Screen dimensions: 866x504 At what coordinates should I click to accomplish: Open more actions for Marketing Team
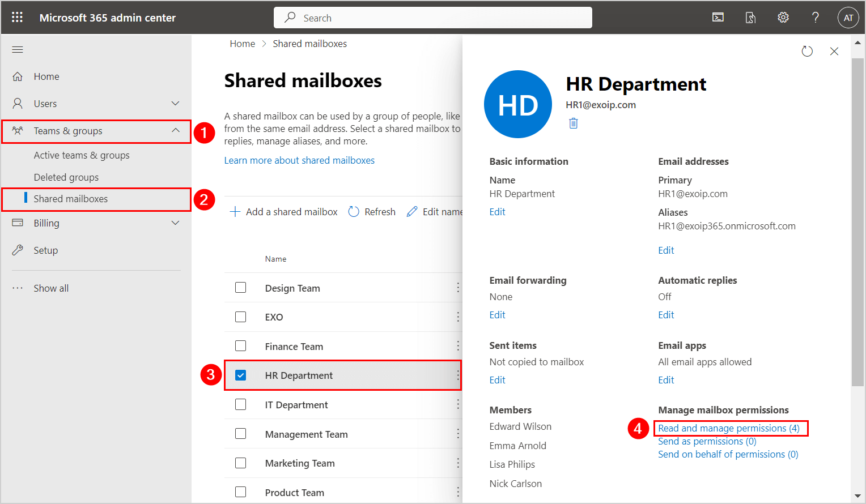458,463
